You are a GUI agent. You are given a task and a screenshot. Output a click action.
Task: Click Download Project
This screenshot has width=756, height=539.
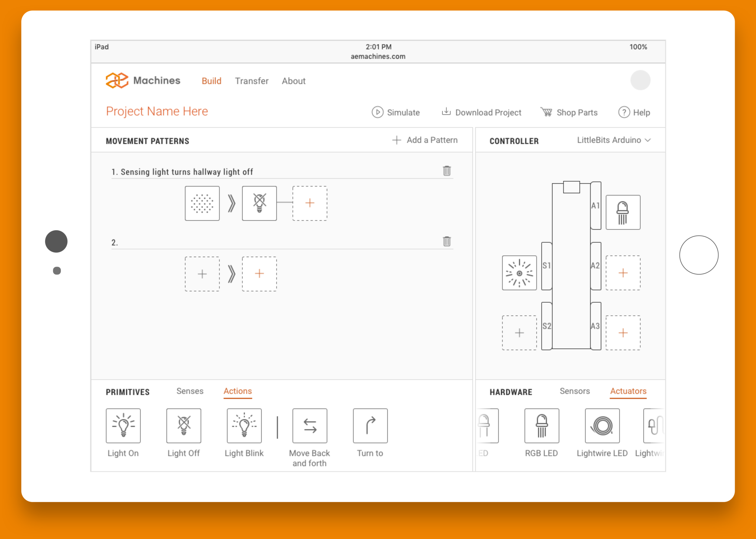tap(481, 112)
